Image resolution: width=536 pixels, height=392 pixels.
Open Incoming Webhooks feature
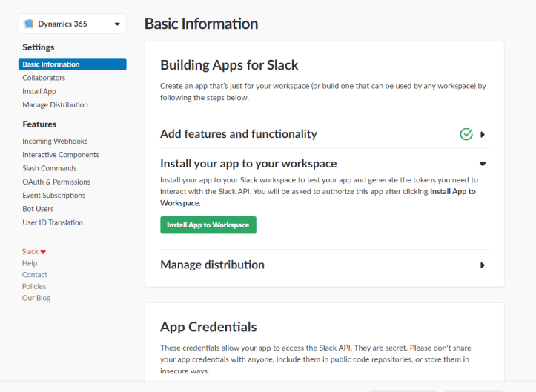click(x=55, y=141)
